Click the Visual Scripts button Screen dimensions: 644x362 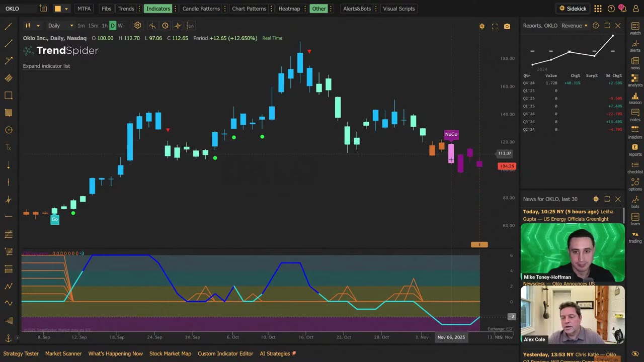click(398, 9)
